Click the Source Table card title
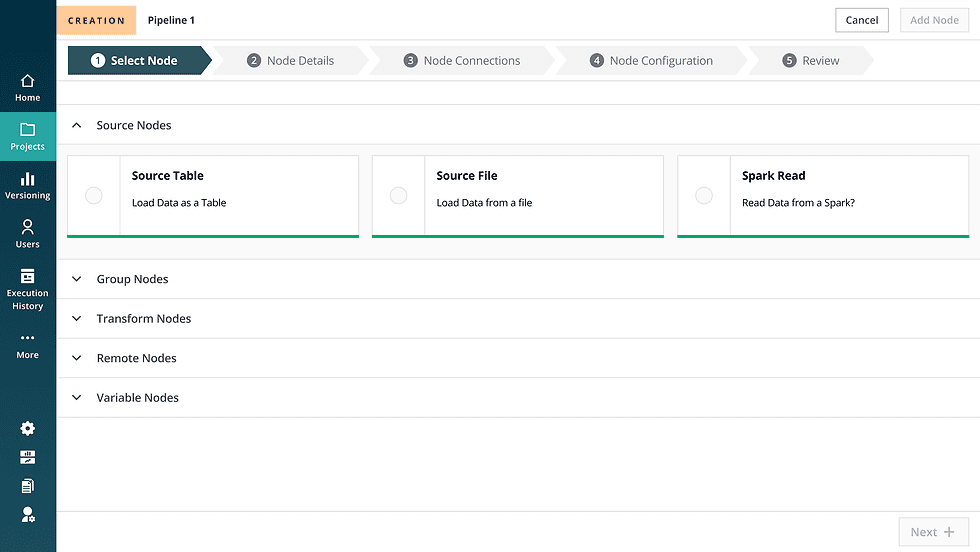This screenshot has height=552, width=980. click(168, 176)
